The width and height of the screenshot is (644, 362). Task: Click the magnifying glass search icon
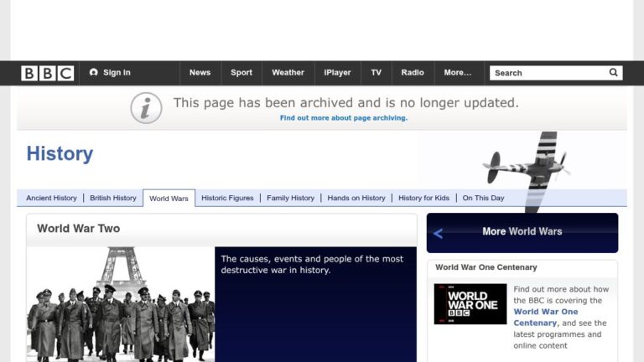(x=613, y=73)
